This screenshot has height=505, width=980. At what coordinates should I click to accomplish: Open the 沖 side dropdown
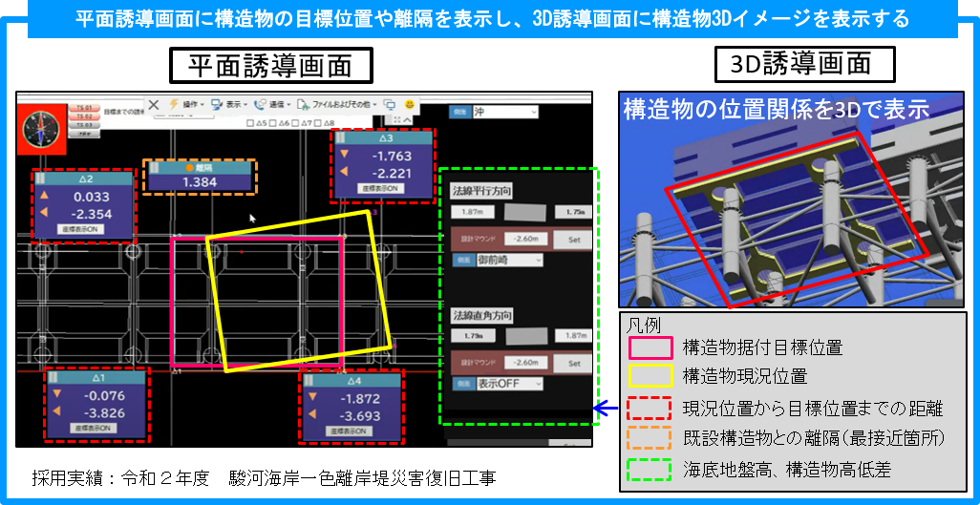(505, 112)
